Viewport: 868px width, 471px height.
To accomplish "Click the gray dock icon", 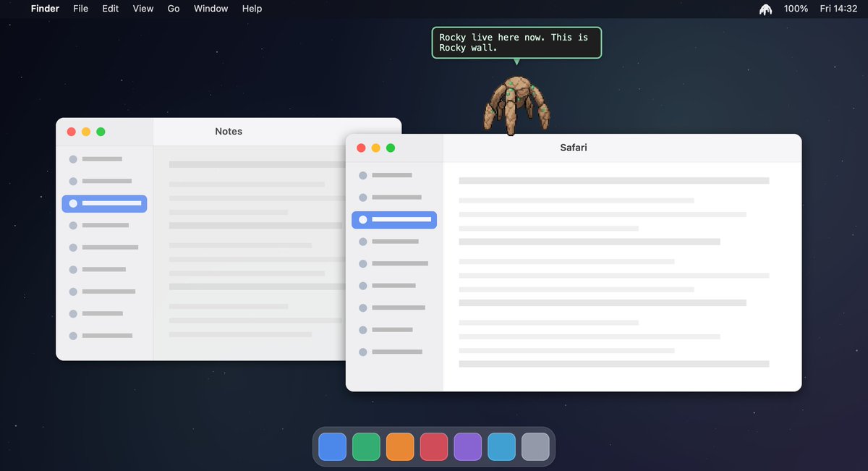I will [x=536, y=446].
